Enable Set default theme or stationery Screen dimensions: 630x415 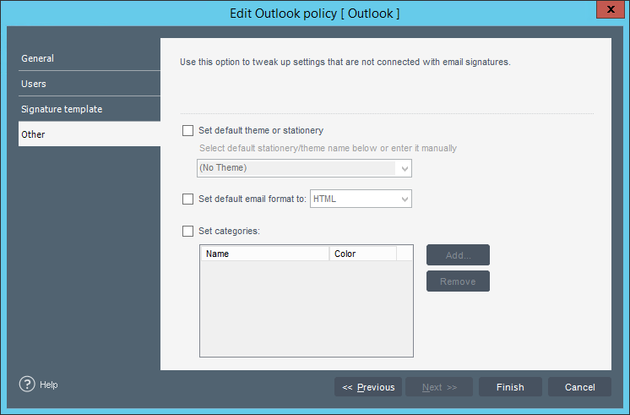tap(188, 131)
